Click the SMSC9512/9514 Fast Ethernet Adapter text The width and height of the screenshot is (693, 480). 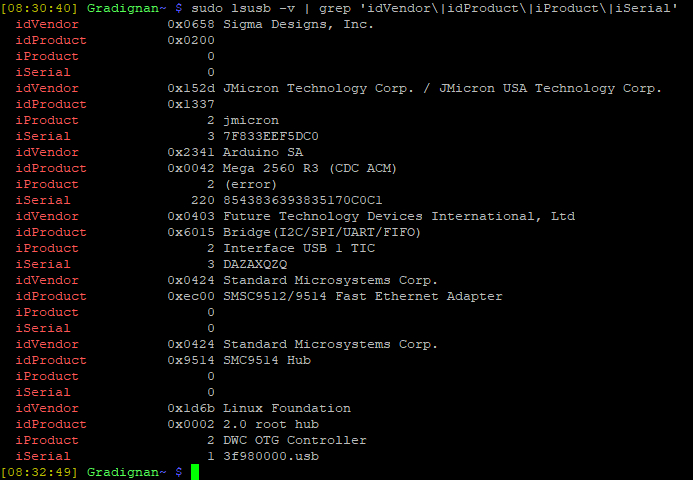363,296
